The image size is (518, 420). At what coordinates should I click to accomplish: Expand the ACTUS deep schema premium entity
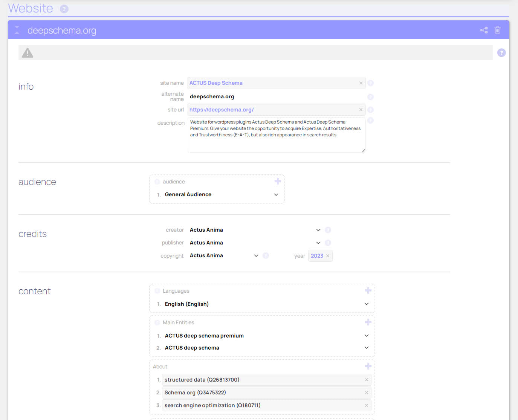pyautogui.click(x=366, y=335)
